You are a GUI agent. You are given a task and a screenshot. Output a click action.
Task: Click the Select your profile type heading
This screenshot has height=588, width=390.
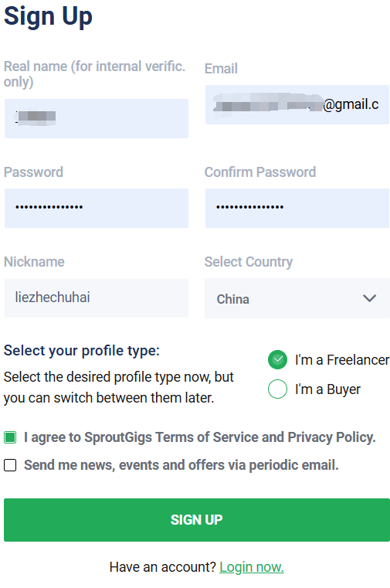82,351
